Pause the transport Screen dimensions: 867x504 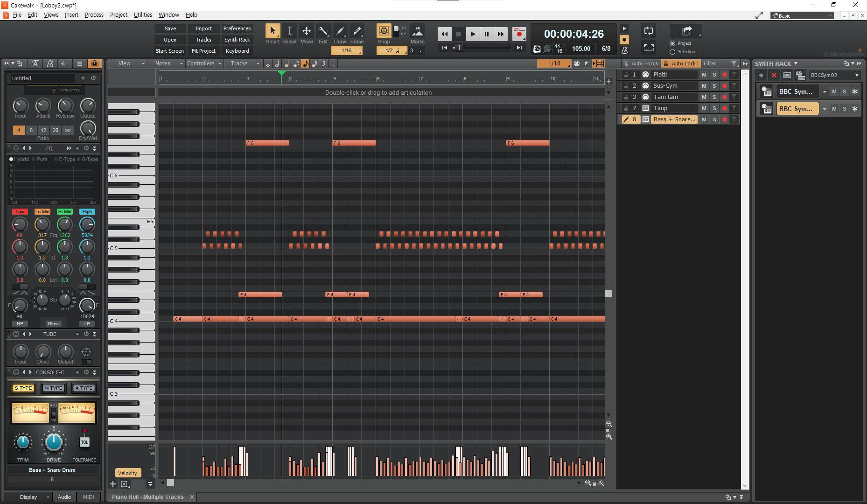(487, 34)
